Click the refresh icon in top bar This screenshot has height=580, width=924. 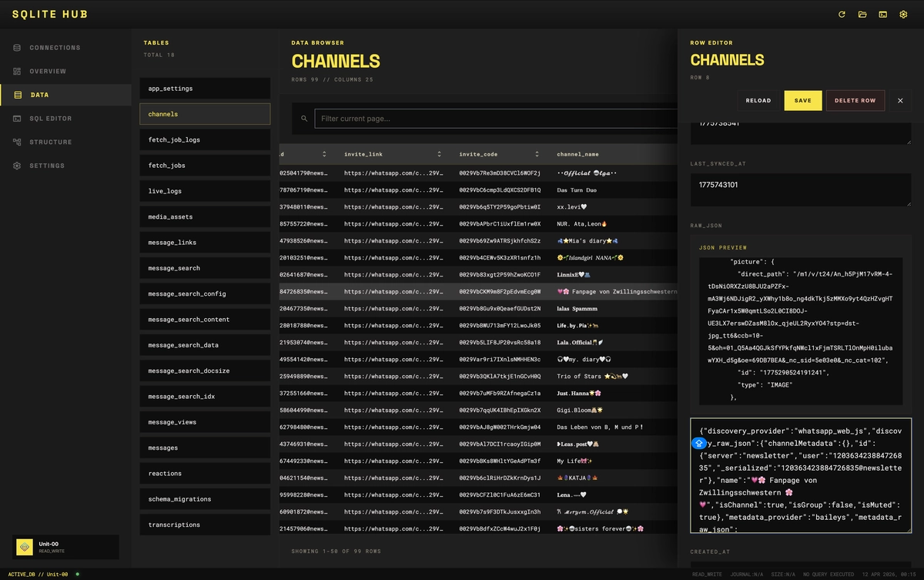(x=842, y=15)
